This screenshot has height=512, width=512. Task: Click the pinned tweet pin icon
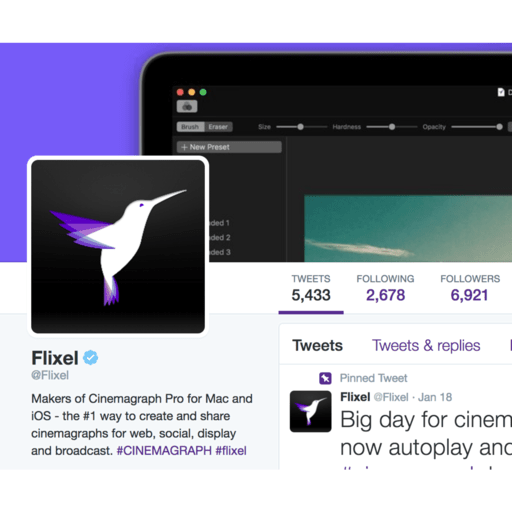[x=325, y=378]
